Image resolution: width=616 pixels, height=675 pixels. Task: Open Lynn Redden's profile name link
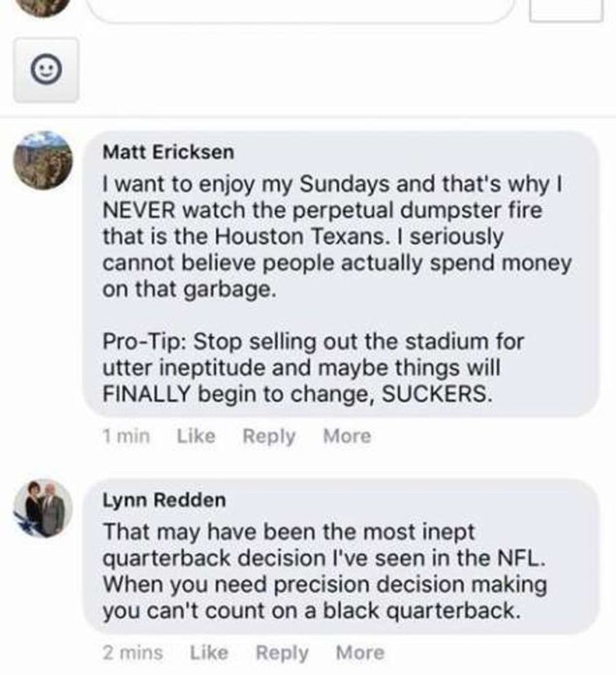(164, 500)
